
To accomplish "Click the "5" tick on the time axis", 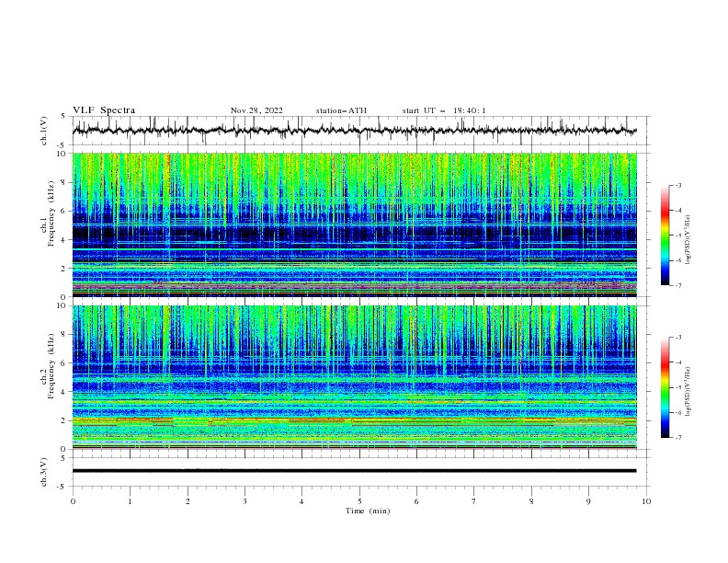I will (359, 501).
